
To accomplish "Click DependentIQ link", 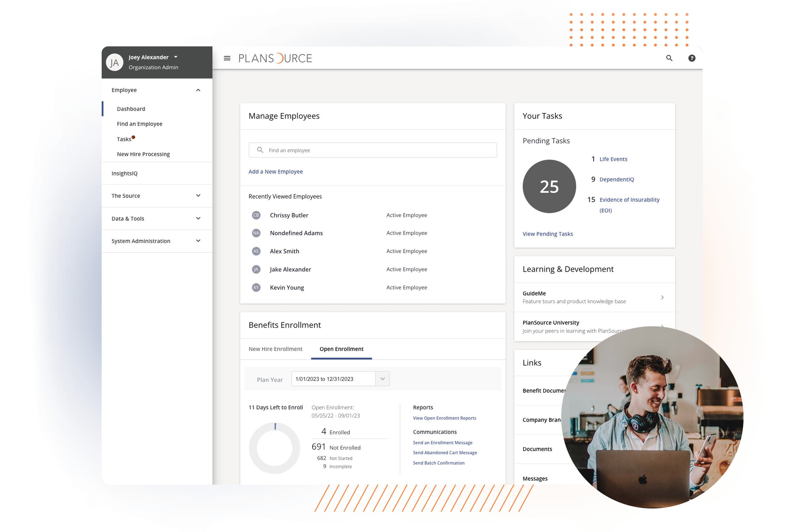I will pyautogui.click(x=616, y=180).
